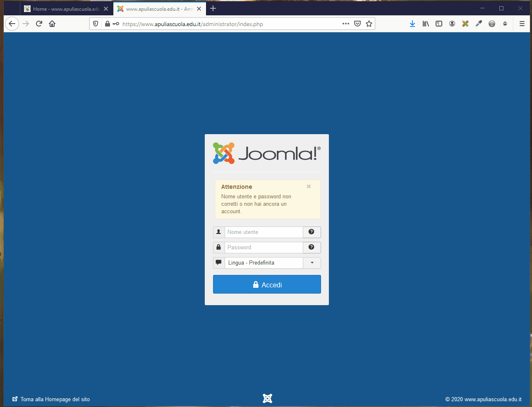
Task: Click the browser forward arrow
Action: tap(26, 24)
